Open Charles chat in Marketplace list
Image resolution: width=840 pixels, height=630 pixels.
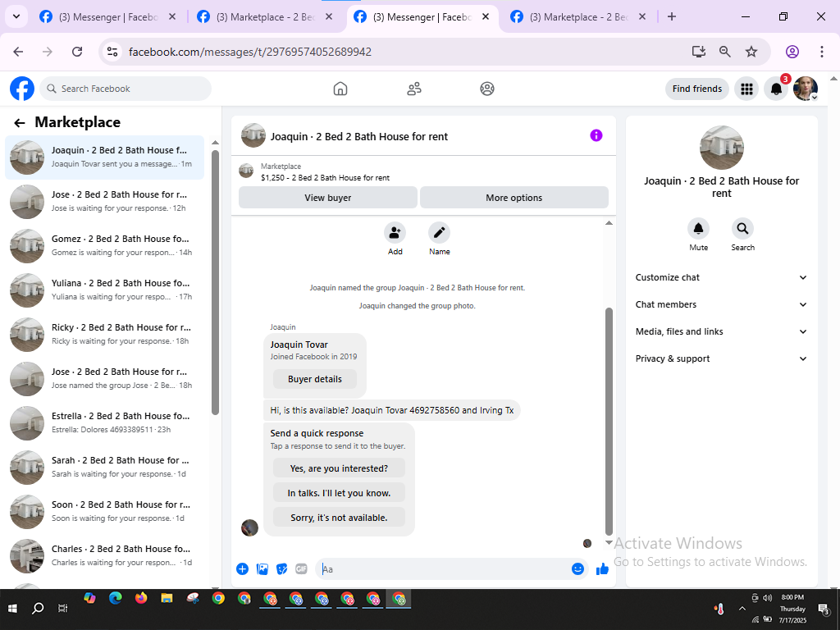click(105, 555)
